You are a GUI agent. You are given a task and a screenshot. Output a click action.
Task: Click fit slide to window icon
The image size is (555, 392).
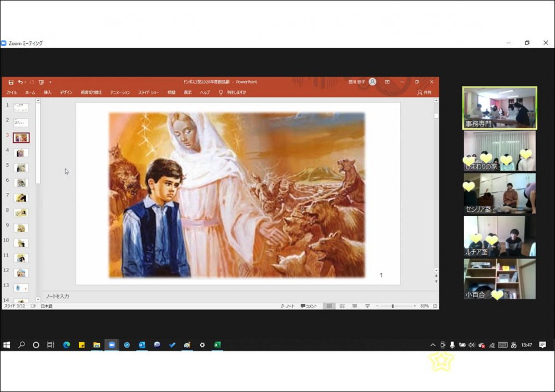click(435, 306)
